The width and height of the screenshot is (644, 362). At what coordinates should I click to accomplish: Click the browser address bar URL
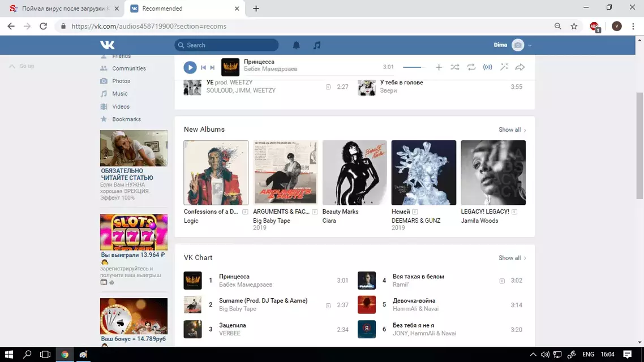149,26
